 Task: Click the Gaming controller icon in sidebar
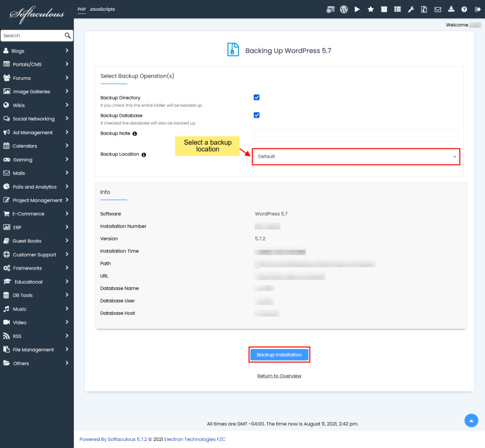(x=6, y=160)
